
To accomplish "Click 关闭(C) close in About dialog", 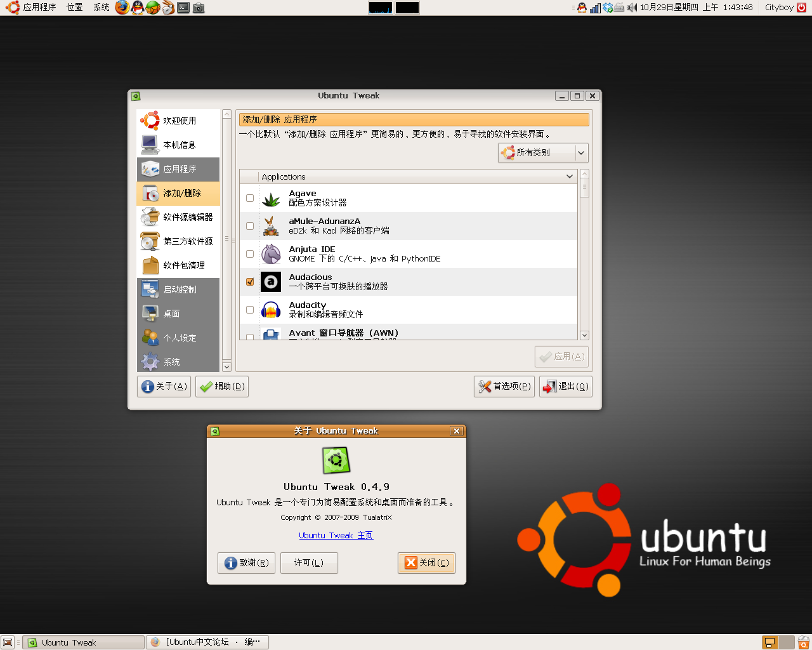I will coord(427,563).
